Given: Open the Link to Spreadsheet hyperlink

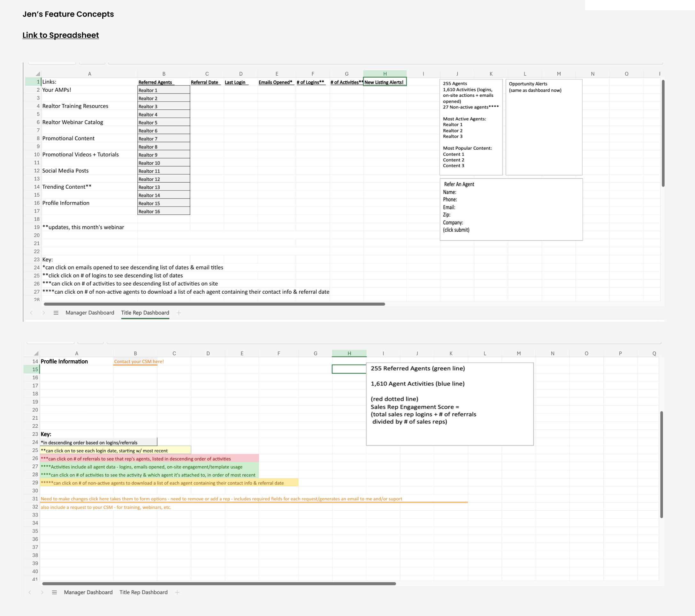Looking at the screenshot, I should 60,35.
